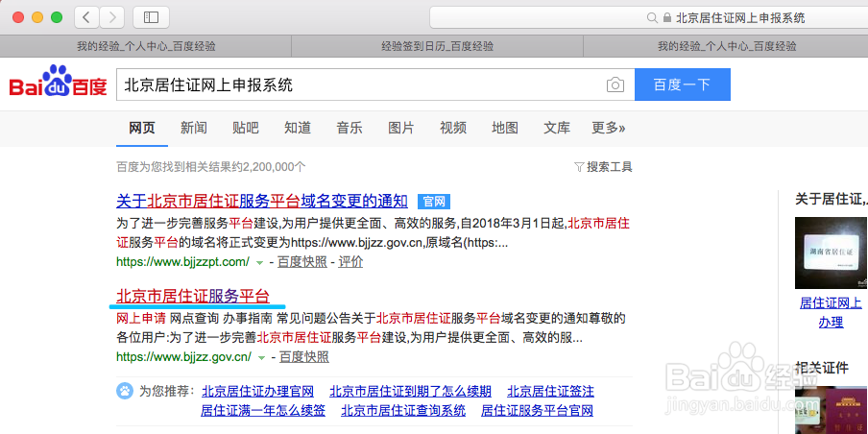Viewport: 868px width, 434px height.
Task: Expand the arrow next to bjjzzpt.com URL
Action: [259, 262]
